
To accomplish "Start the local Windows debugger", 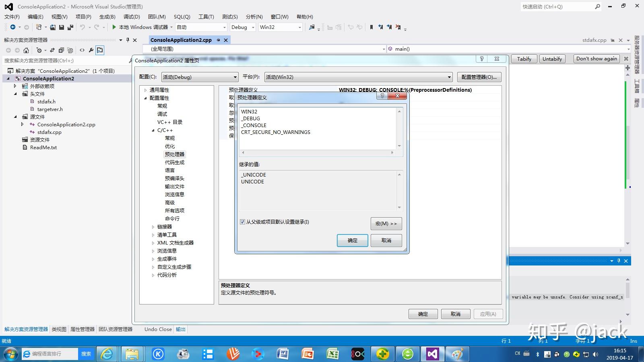I will 140,27.
